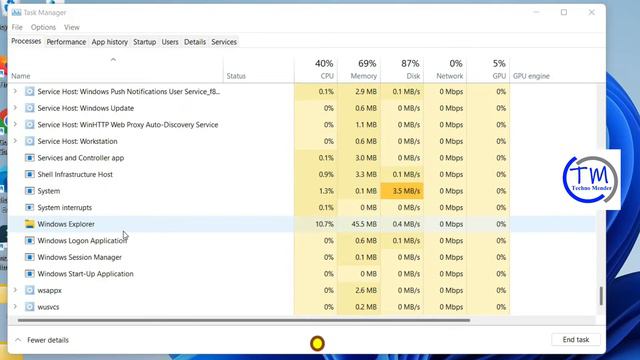Click the Windows Session Manager icon
640x360 pixels.
(29, 257)
